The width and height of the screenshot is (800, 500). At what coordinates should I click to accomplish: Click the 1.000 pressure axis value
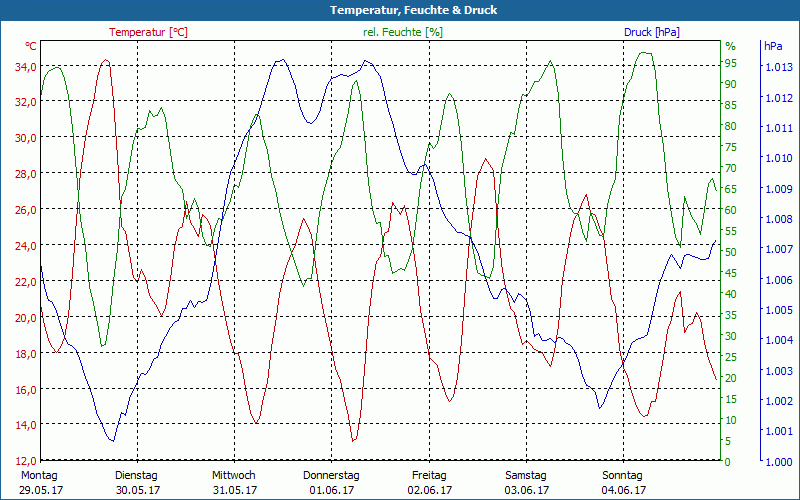tap(779, 461)
